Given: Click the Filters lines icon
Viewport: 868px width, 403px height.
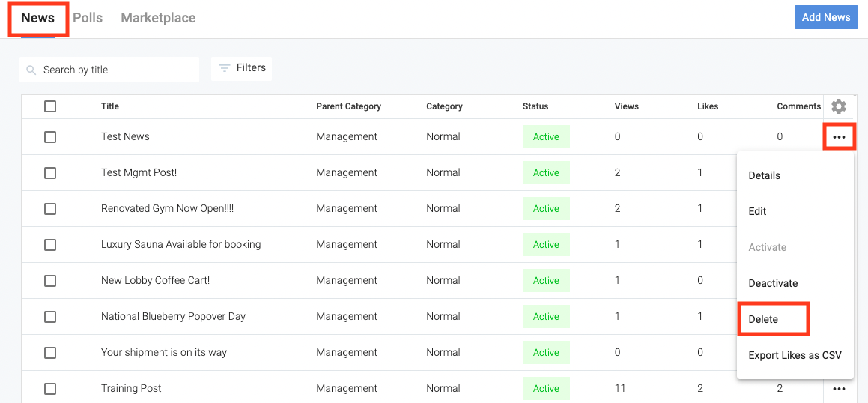Looking at the screenshot, I should pyautogui.click(x=224, y=68).
